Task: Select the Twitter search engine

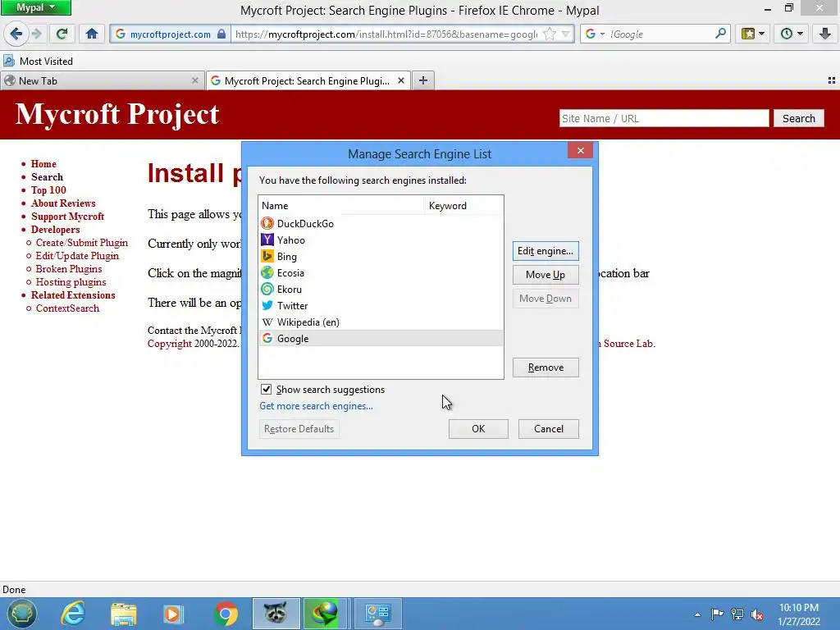Action: 381,306
